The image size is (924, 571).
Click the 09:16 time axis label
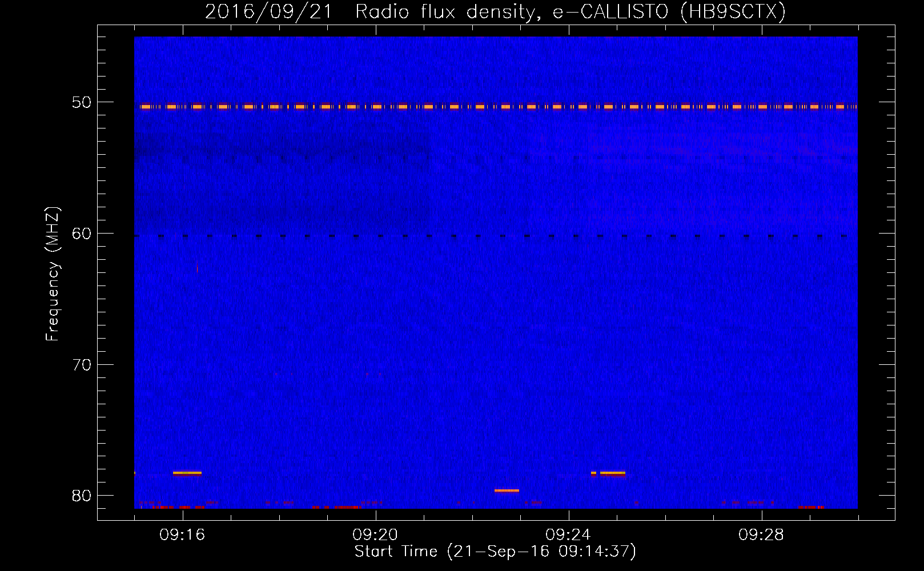182,534
